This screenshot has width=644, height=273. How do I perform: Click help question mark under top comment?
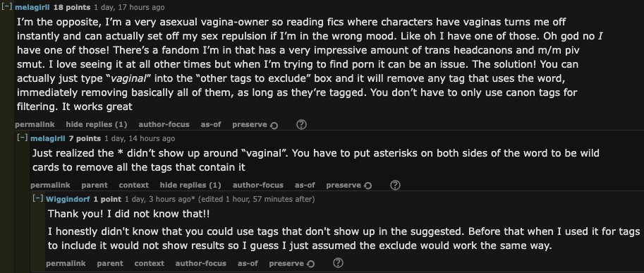pos(301,124)
